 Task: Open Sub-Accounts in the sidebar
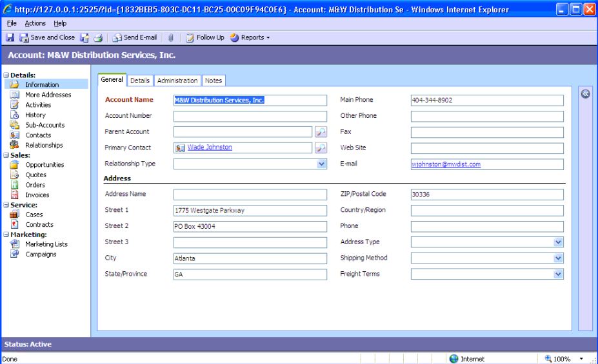point(45,125)
